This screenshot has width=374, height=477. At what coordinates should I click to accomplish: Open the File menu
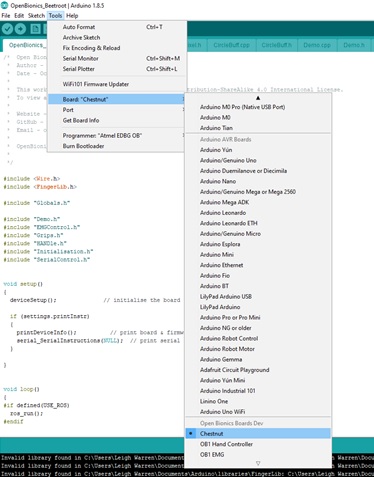click(x=6, y=16)
